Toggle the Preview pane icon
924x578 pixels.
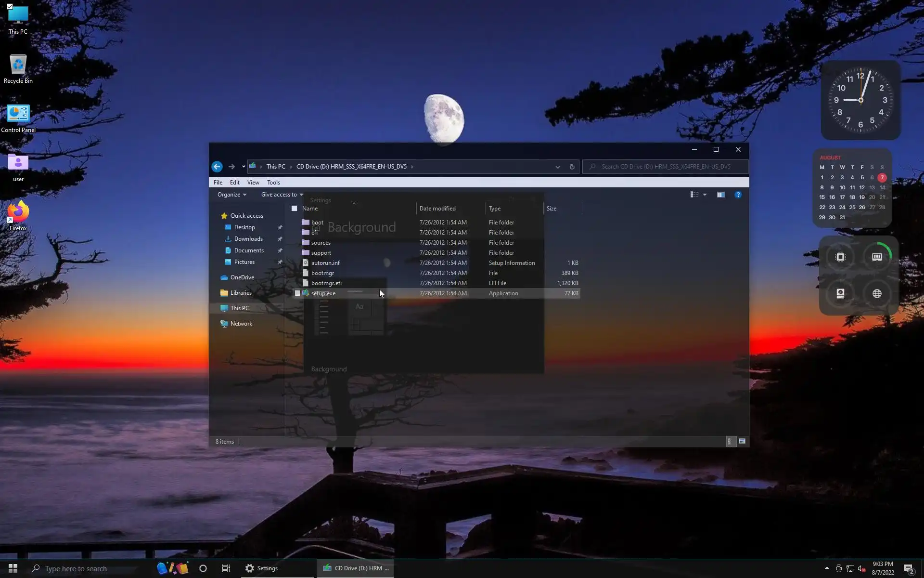720,195
